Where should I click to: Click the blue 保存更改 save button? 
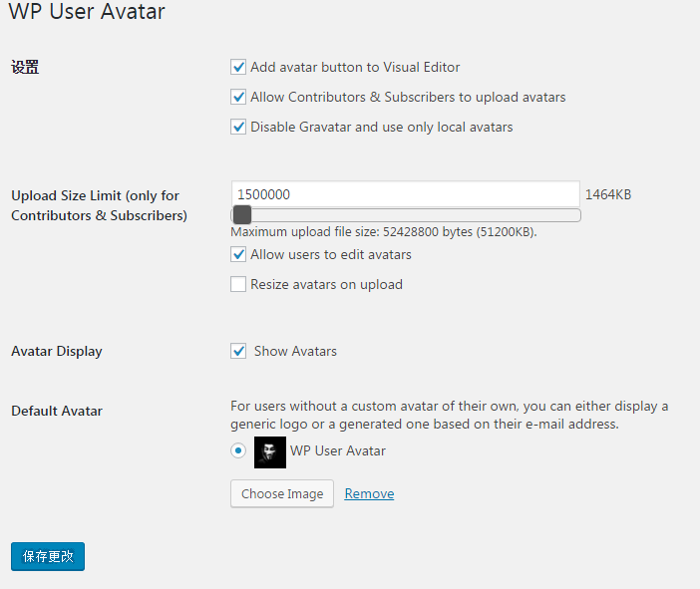pyautogui.click(x=48, y=556)
